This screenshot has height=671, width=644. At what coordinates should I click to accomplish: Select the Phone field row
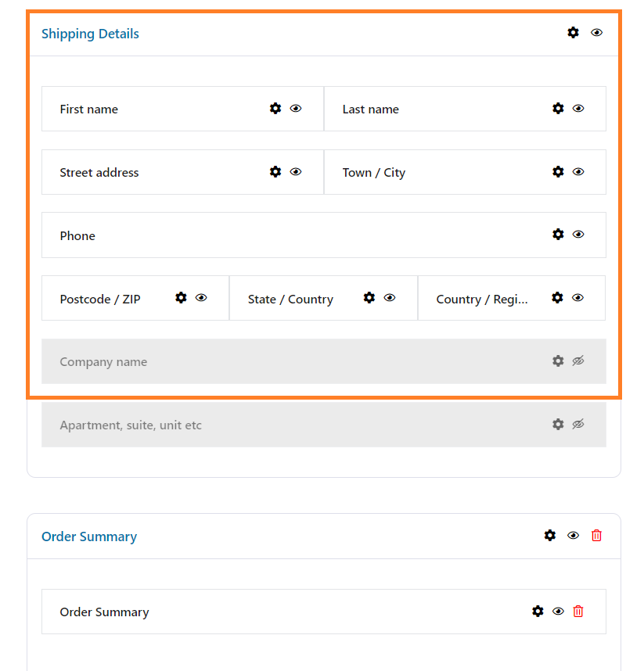(324, 235)
